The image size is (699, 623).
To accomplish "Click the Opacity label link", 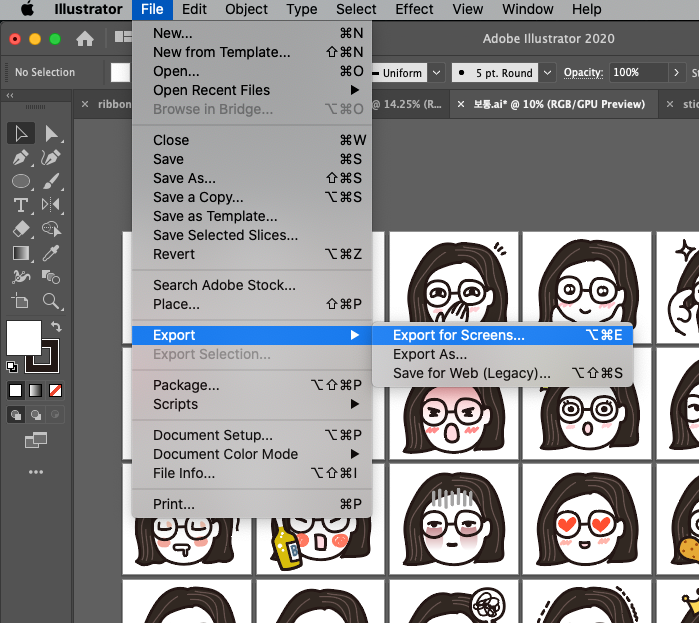I will coord(583,73).
